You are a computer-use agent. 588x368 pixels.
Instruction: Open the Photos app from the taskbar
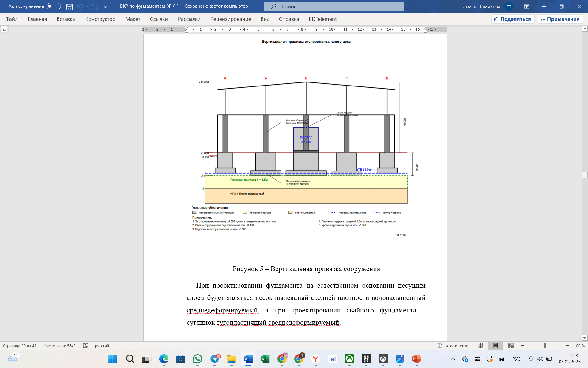pos(400,359)
